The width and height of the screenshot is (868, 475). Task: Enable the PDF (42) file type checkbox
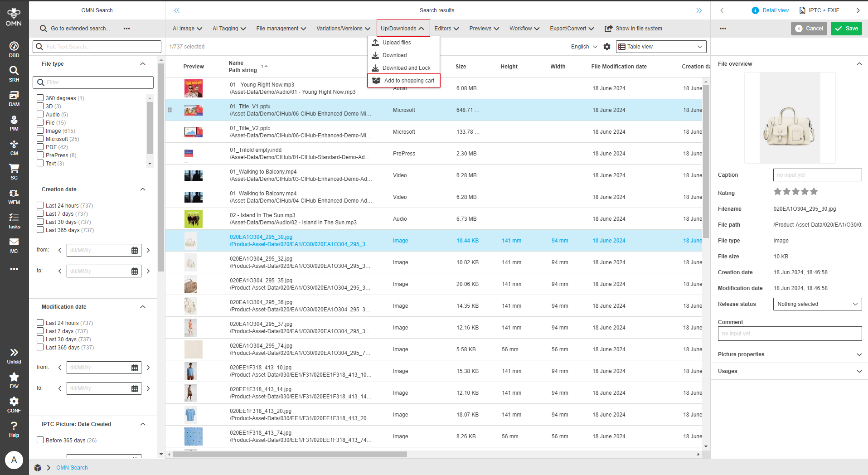point(40,147)
